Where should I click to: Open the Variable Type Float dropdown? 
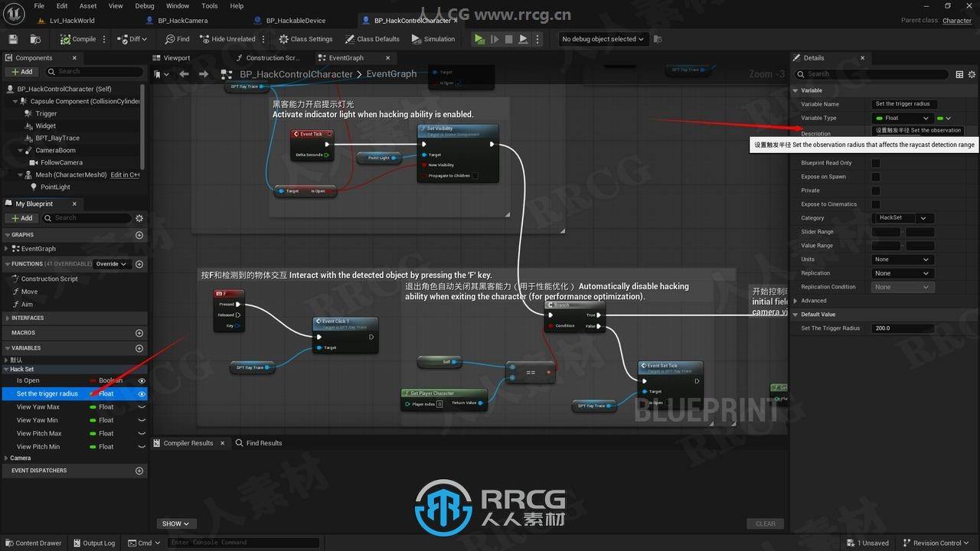click(903, 118)
